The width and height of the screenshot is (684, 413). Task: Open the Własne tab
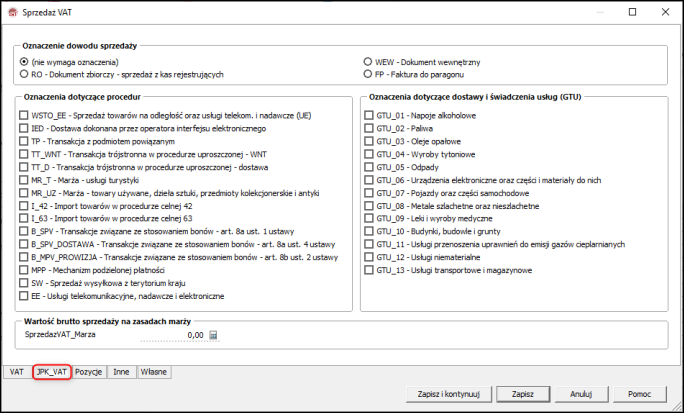(154, 371)
